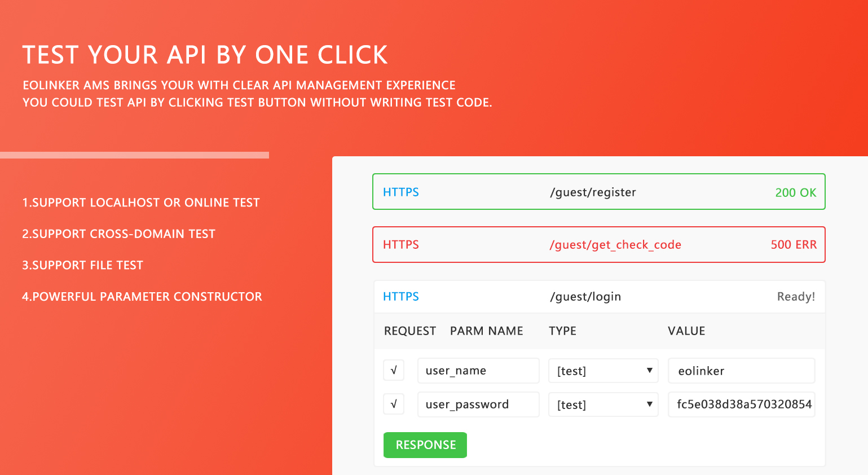868x475 pixels.
Task: Click the user_password parameter name field
Action: coord(478,404)
